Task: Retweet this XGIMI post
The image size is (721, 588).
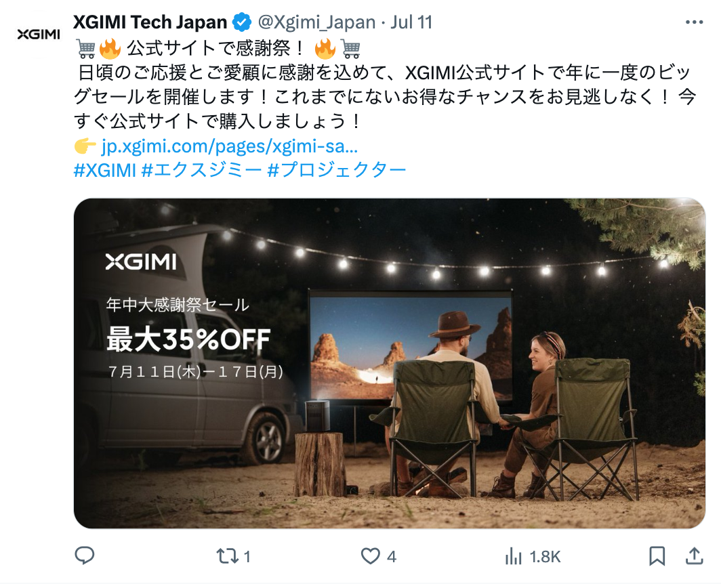Action: (228, 556)
